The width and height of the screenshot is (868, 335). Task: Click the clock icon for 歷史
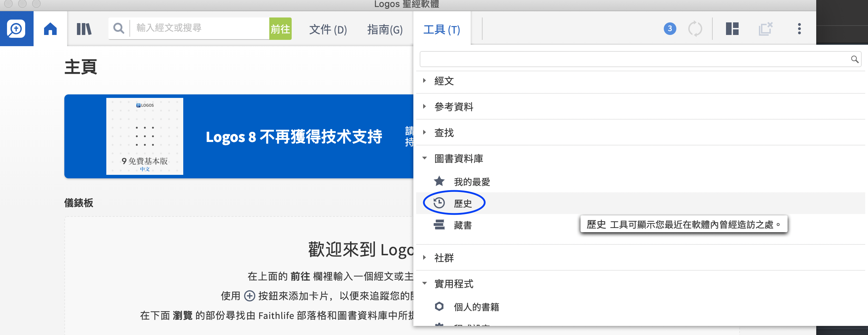(439, 203)
